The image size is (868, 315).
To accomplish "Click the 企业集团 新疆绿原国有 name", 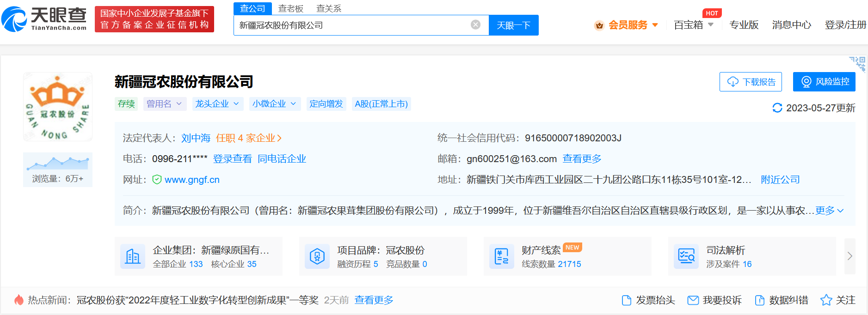I will (x=211, y=250).
